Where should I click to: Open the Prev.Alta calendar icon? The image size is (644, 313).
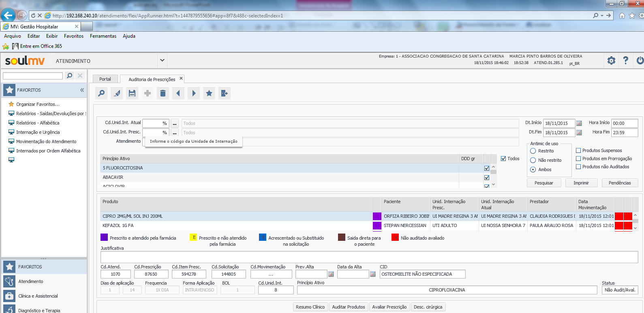coord(331,274)
